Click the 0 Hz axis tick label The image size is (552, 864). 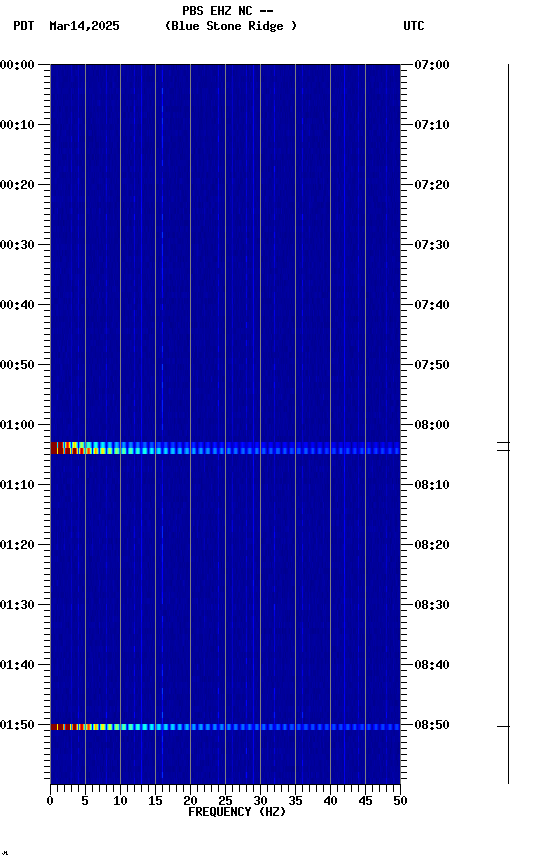[x=50, y=801]
